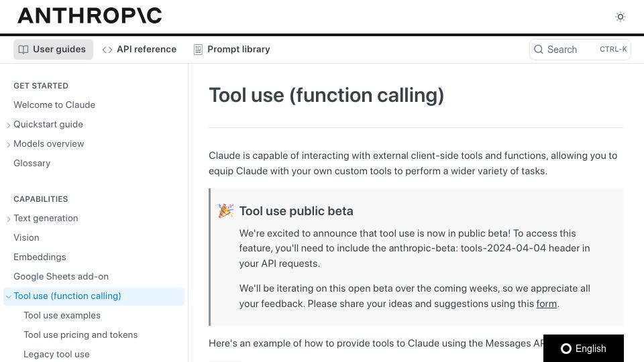Click the Anthropic logo
Screen dimensions: 644x362
click(x=89, y=16)
